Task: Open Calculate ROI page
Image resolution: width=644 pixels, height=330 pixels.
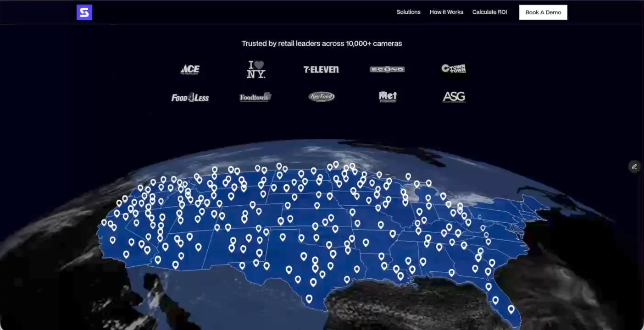Action: tap(489, 12)
